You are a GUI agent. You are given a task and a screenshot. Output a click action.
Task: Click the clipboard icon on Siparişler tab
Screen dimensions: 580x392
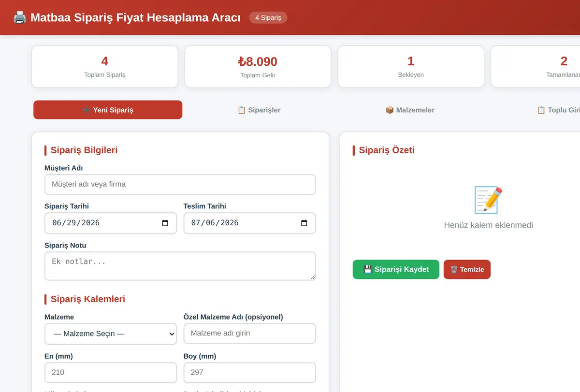[x=242, y=110]
